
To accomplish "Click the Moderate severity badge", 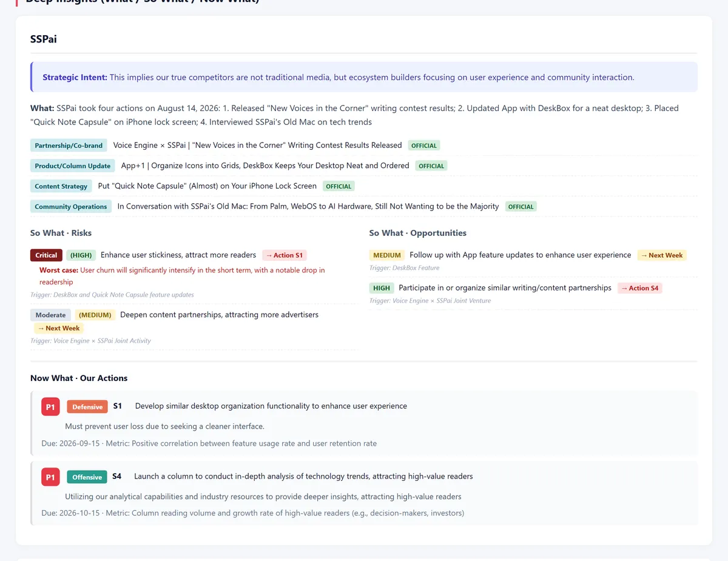I will 50,315.
